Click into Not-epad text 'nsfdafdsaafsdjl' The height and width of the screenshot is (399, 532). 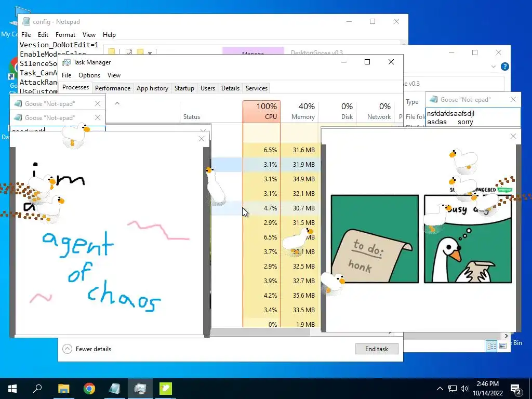coord(450,113)
